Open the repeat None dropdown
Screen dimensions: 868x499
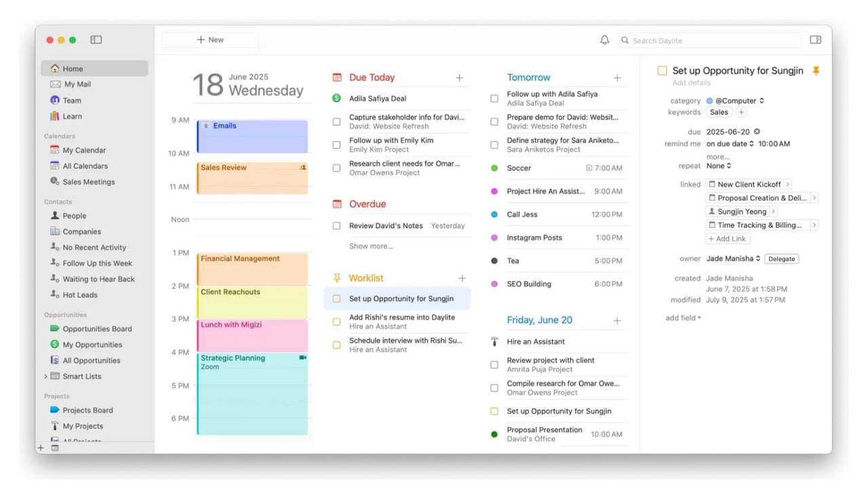(719, 166)
